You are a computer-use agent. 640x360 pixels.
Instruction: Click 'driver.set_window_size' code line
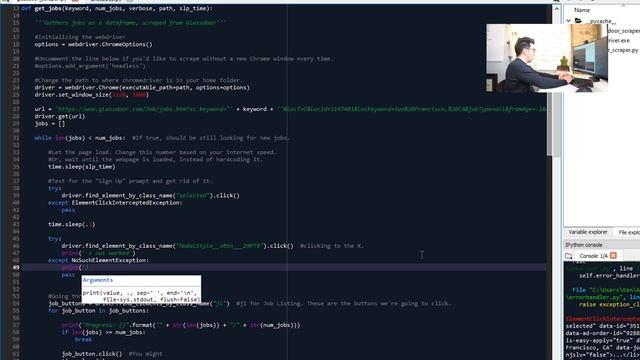pos(92,95)
